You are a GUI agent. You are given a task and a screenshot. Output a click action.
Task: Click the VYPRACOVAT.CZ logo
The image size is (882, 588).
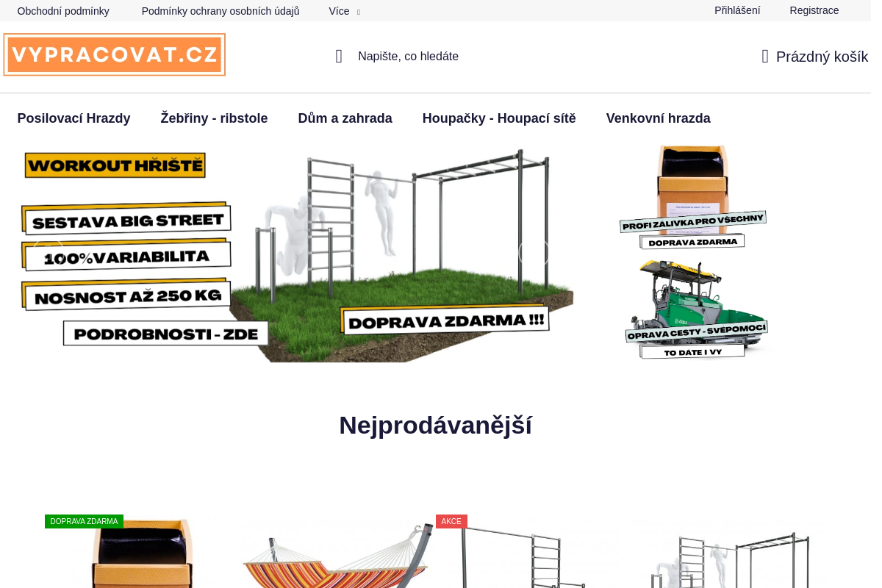[x=114, y=54]
